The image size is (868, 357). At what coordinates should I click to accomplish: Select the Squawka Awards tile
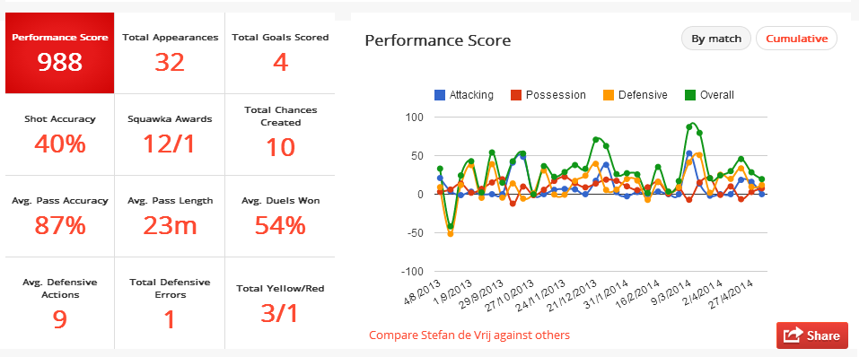(170, 135)
